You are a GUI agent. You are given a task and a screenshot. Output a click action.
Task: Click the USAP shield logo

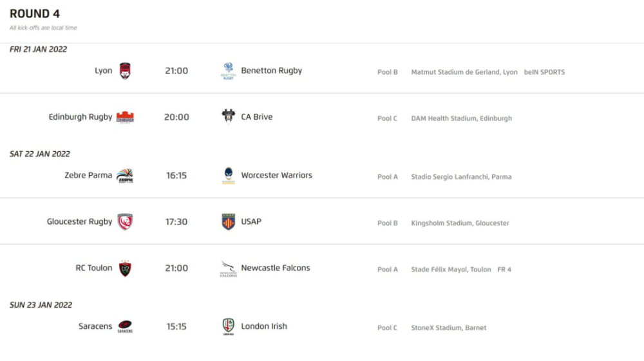(x=229, y=222)
